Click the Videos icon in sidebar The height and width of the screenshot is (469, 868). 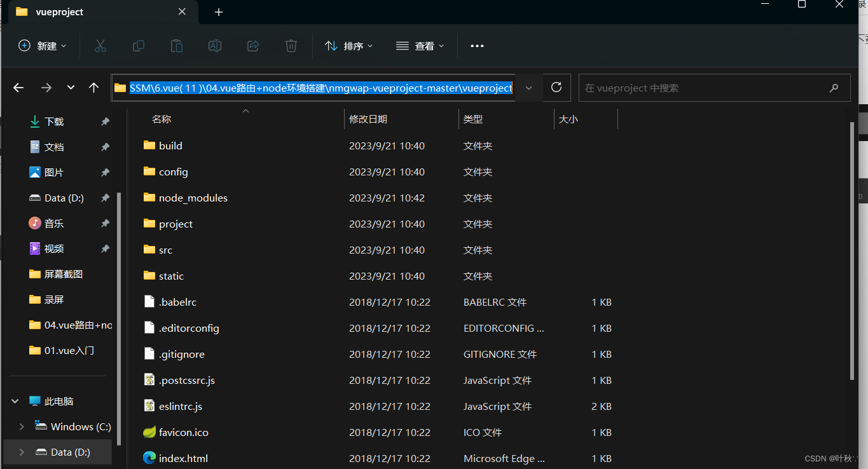[35, 248]
